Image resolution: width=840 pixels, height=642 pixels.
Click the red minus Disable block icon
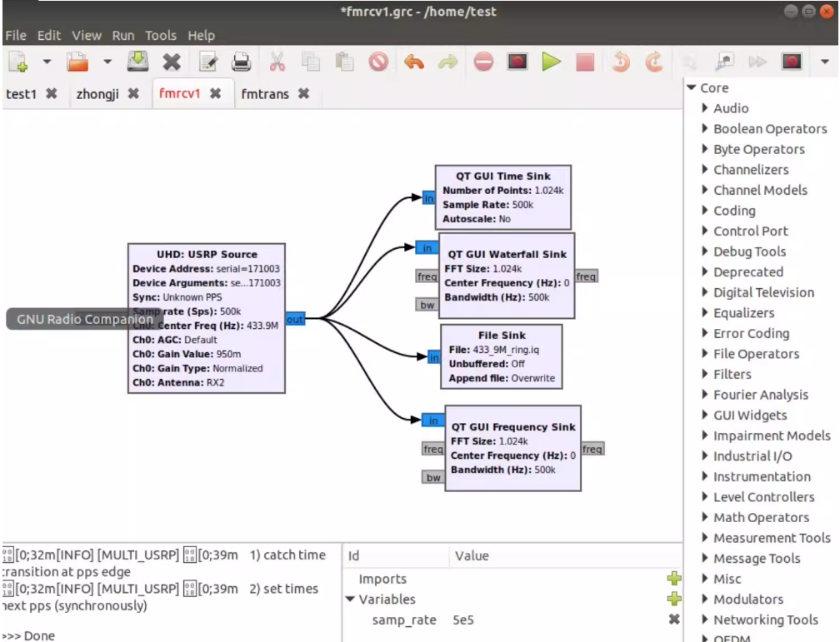pos(483,62)
